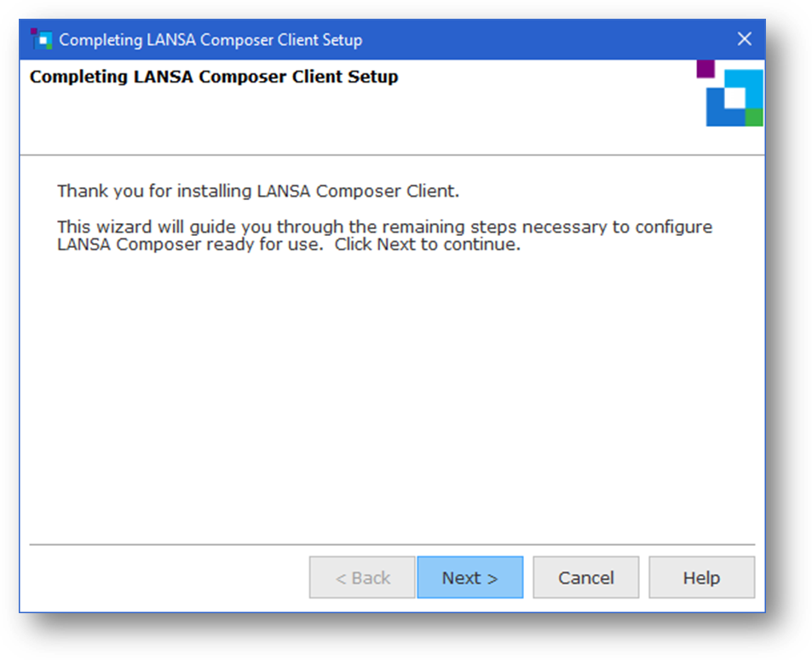Open Help for the setup wizard

pos(701,577)
